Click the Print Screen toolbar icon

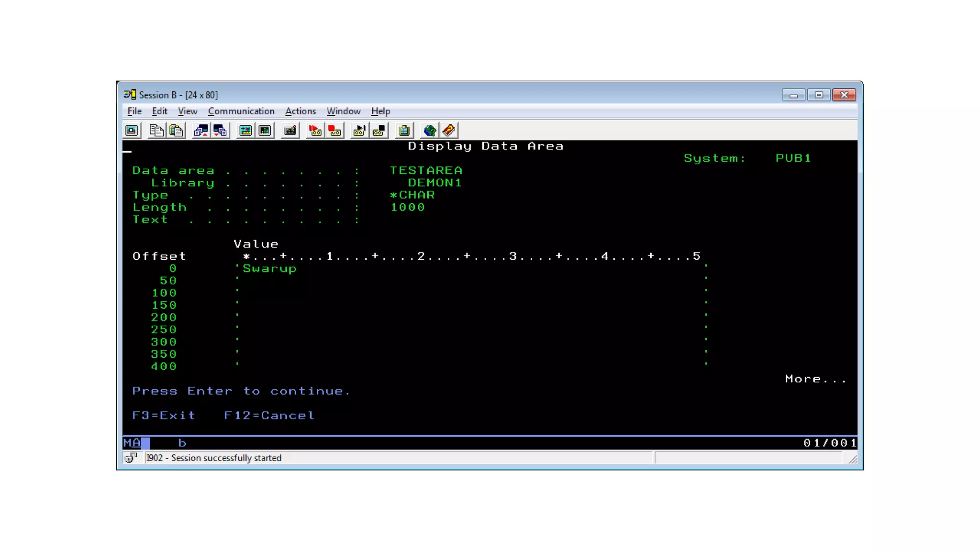click(132, 131)
